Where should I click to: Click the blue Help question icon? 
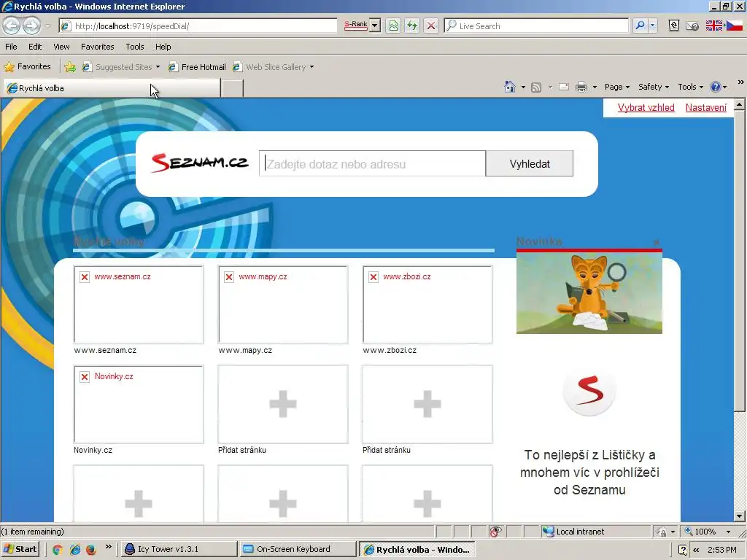coord(715,87)
